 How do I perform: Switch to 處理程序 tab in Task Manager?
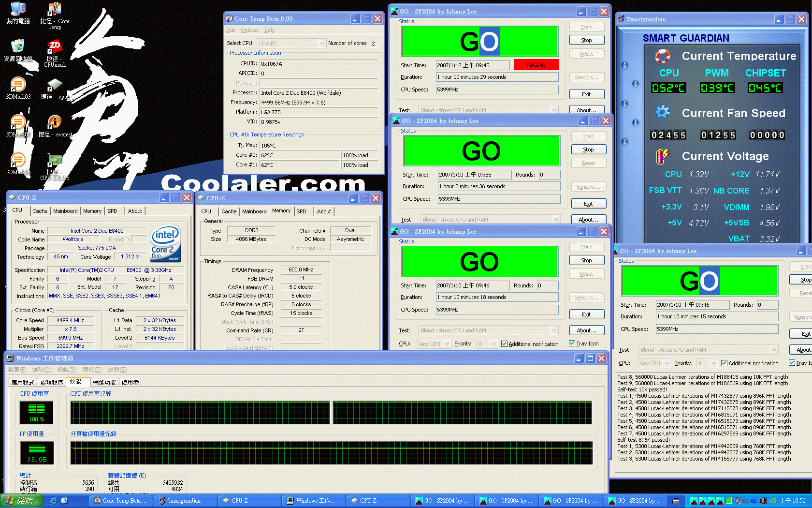(52, 382)
